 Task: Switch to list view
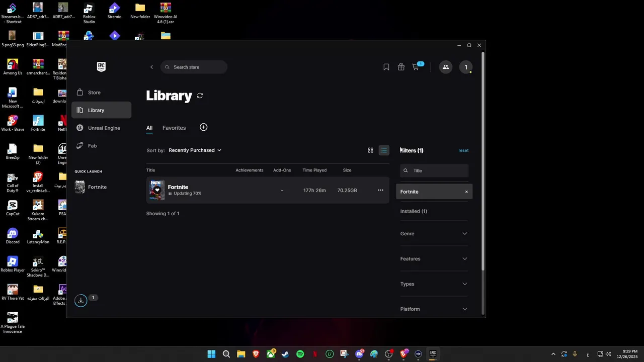[384, 150]
